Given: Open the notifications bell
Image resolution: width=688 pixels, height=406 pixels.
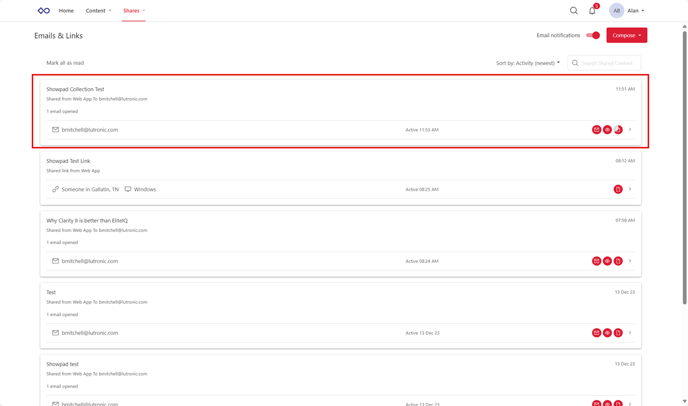Looking at the screenshot, I should pyautogui.click(x=592, y=11).
